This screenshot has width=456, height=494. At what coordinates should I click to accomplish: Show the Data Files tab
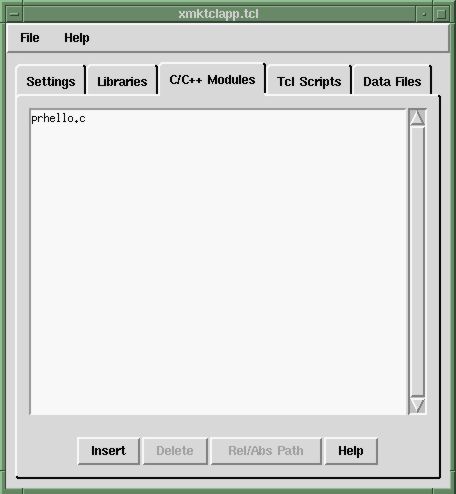pyautogui.click(x=392, y=81)
